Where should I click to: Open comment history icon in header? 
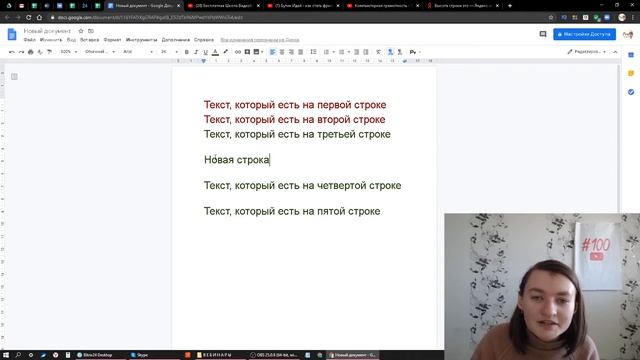coord(543,34)
